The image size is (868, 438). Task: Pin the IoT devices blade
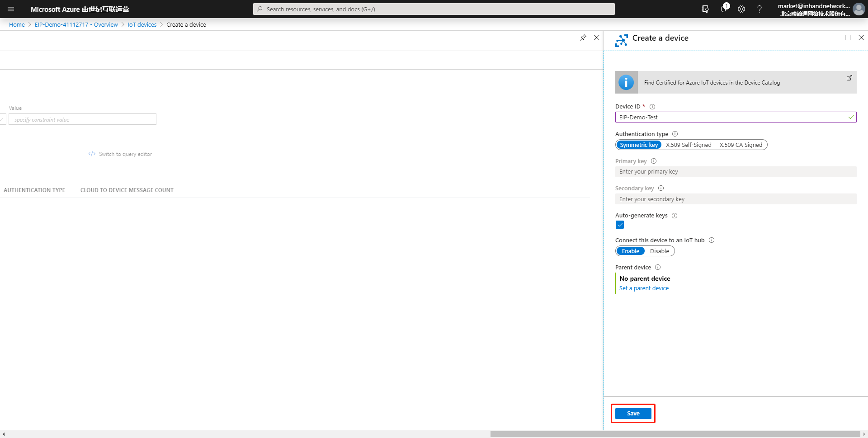click(583, 38)
